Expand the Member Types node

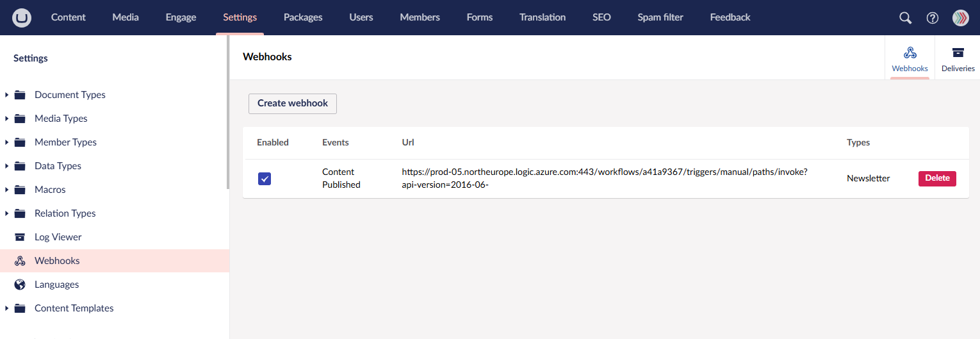point(6,142)
